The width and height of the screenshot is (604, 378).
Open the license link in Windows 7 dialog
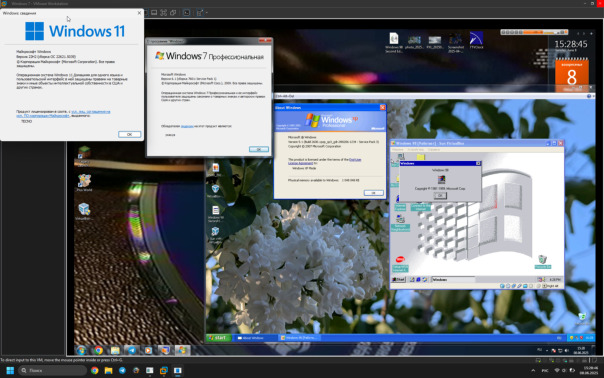click(x=187, y=126)
